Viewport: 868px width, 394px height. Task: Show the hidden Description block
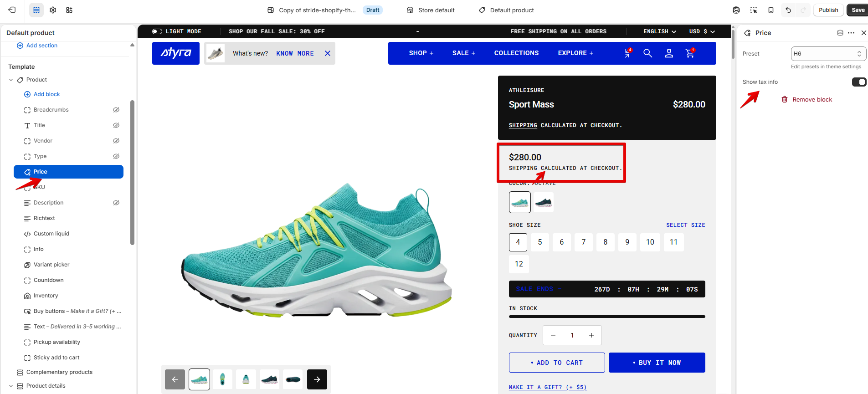[116, 203]
